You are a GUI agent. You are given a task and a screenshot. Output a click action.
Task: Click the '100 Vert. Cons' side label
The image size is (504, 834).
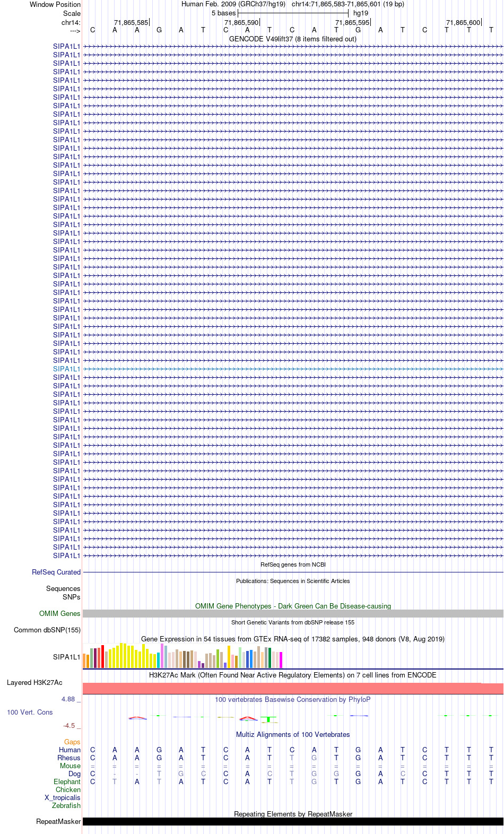(30, 712)
